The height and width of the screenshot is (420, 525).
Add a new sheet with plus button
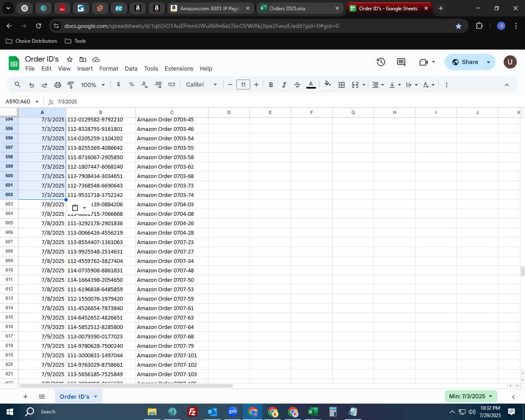point(25,397)
